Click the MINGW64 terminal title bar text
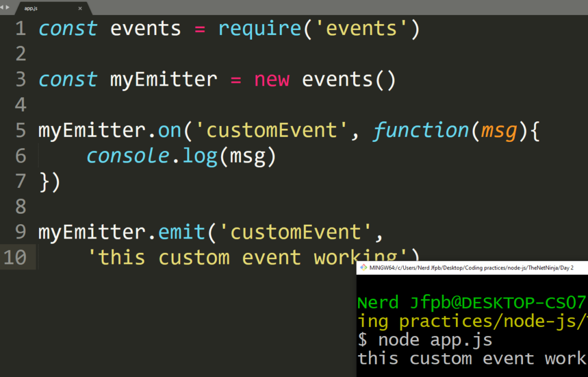Image resolution: width=588 pixels, height=377 pixels. (471, 268)
